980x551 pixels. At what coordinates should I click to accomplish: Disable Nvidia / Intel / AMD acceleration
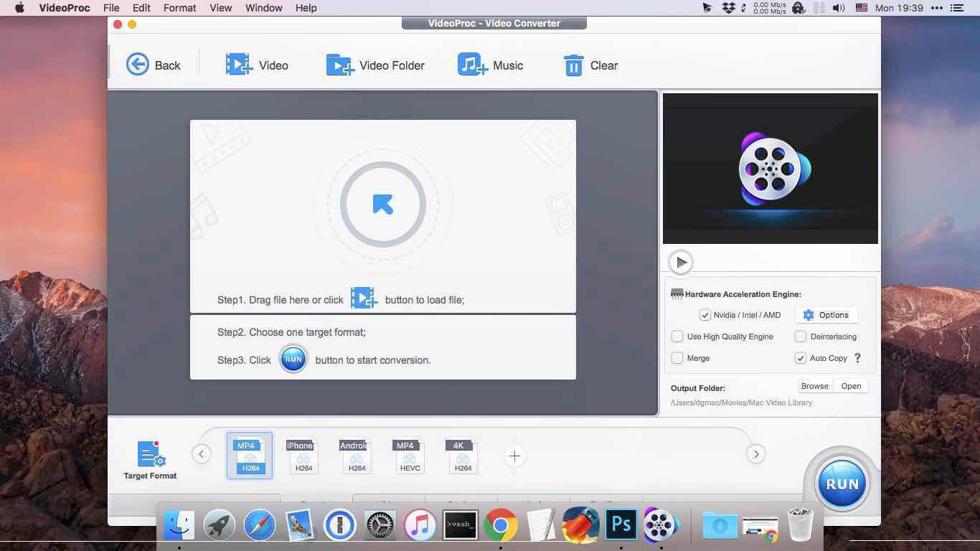pos(705,314)
